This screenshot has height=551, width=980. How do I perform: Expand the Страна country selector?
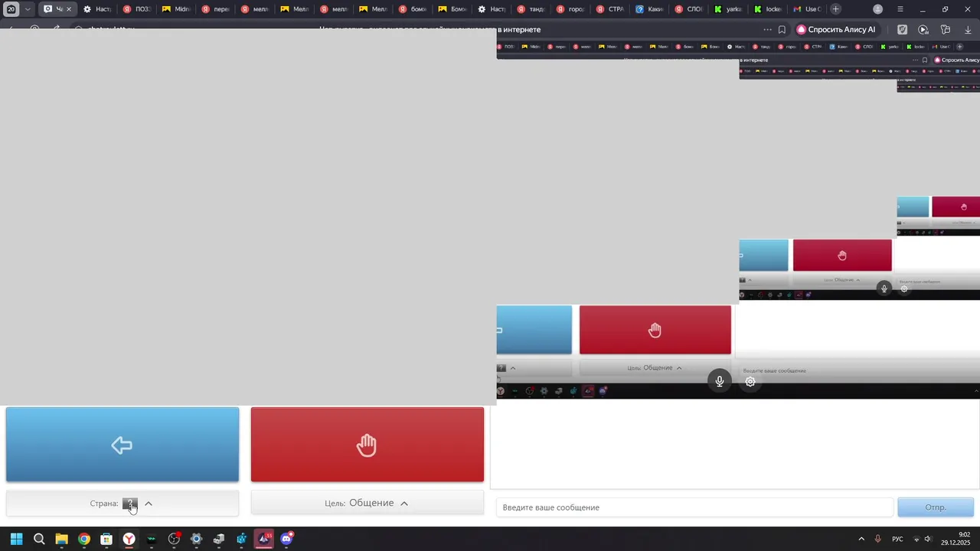[122, 503]
